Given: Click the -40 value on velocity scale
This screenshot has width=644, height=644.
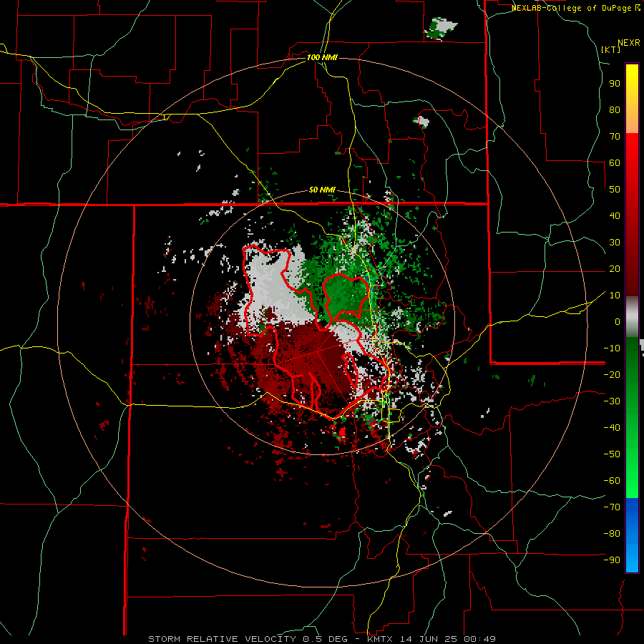Looking at the screenshot, I should pos(612,428).
